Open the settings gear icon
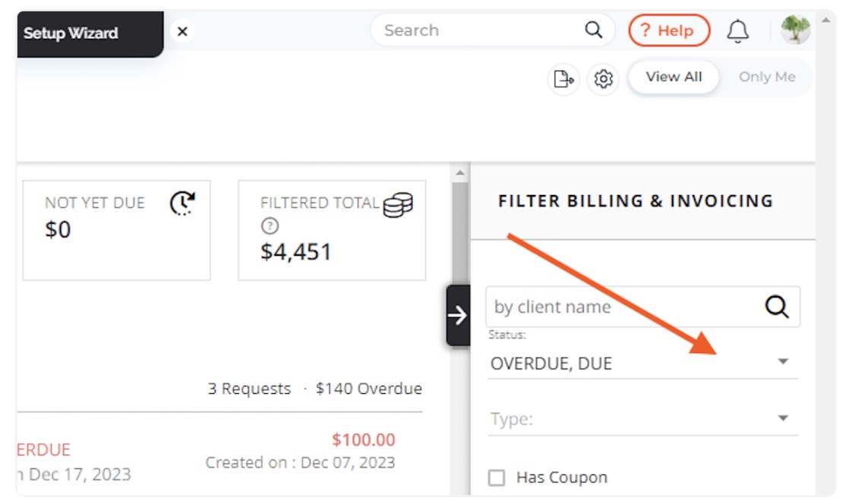This screenshot has width=846, height=504. pos(603,79)
